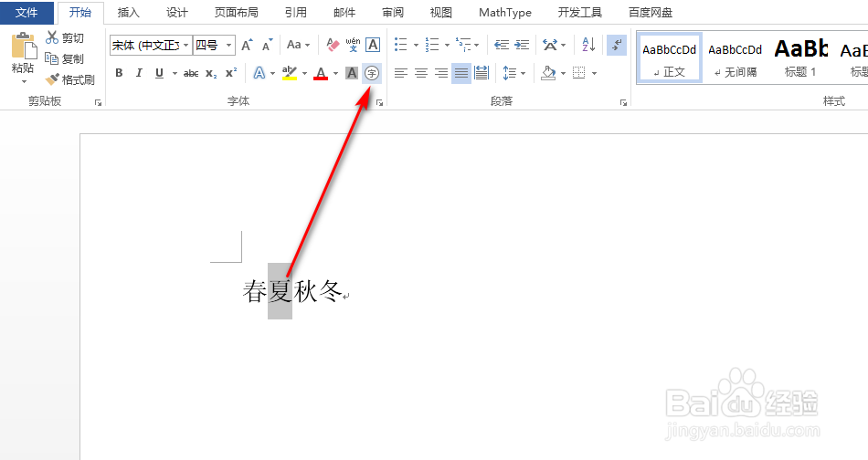
Task: Apply red font color
Action: point(321,73)
